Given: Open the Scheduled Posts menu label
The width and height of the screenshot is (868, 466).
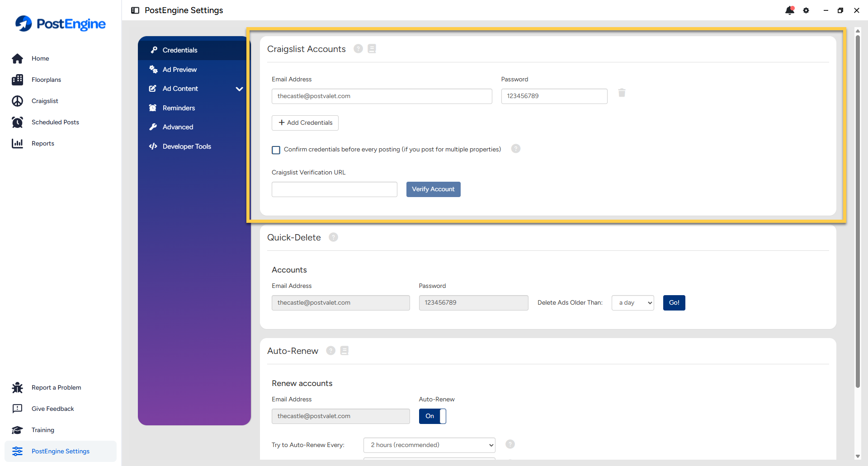Looking at the screenshot, I should [x=55, y=122].
